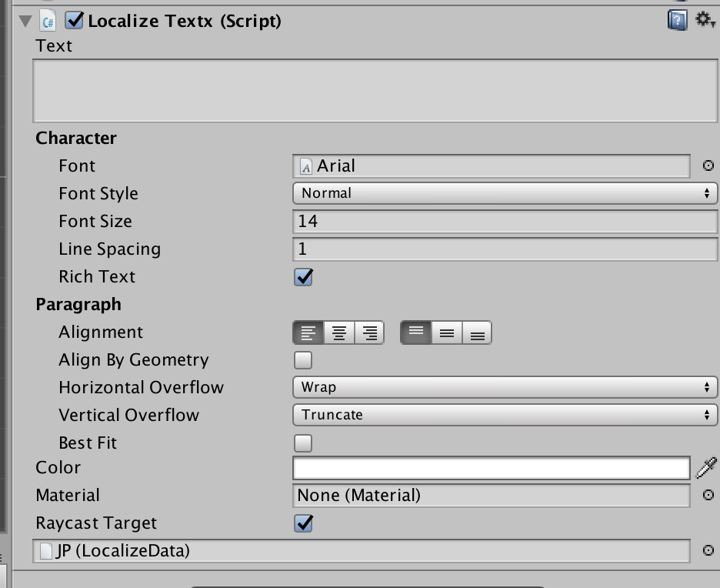Toggle the Rich Text checkbox
Viewport: 720px width, 588px height.
tap(303, 277)
